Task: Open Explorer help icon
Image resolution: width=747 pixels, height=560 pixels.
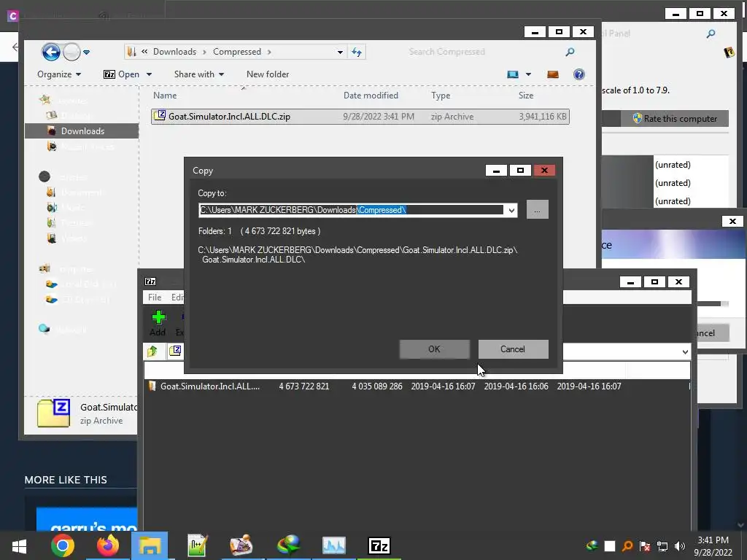Action: click(578, 74)
